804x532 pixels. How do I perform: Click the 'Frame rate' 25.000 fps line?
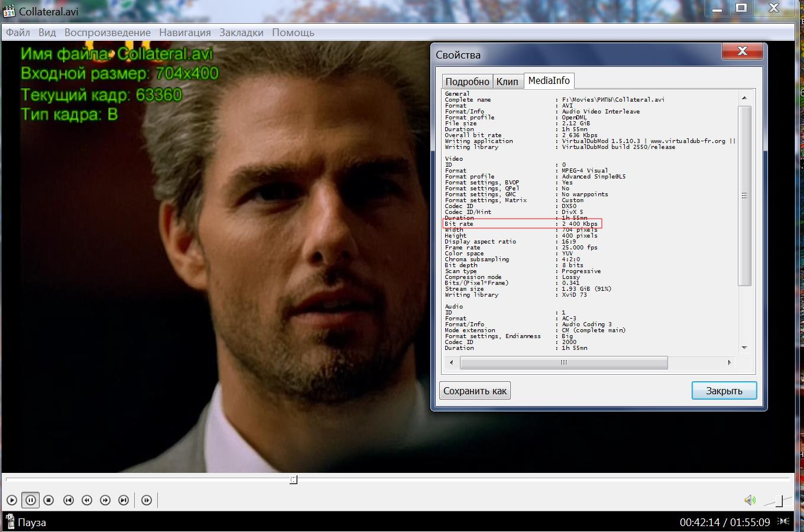click(521, 248)
